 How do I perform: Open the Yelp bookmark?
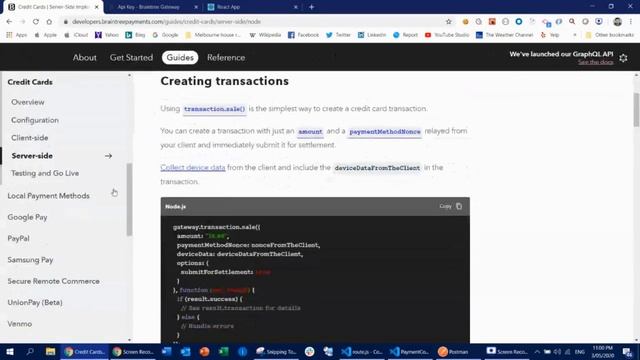click(x=550, y=35)
